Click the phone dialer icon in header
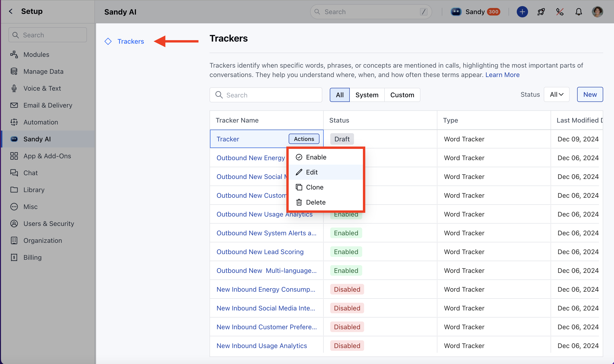The height and width of the screenshot is (364, 614). (x=560, y=12)
